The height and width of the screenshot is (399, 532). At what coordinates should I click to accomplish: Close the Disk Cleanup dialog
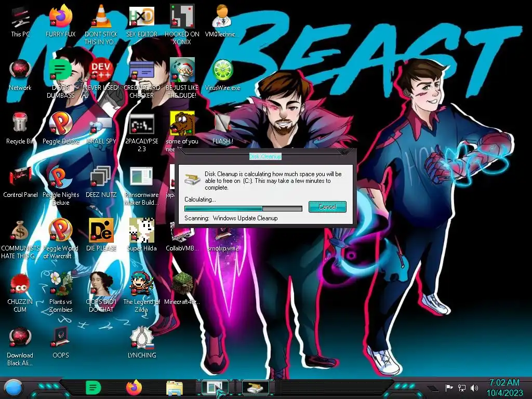344,152
